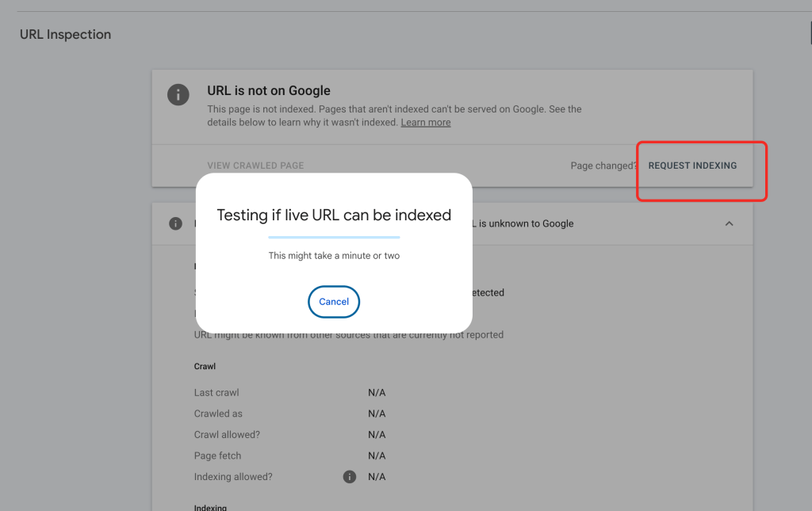Screen dimensions: 812x511
Task: Click the loading progress bar in dialog
Action: [334, 237]
